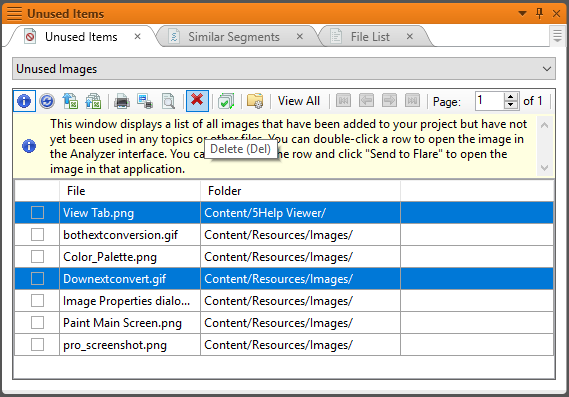Click the stacked-sheets spreadsheet export icon
Screen dimensions: 569x397
pyautogui.click(x=93, y=101)
